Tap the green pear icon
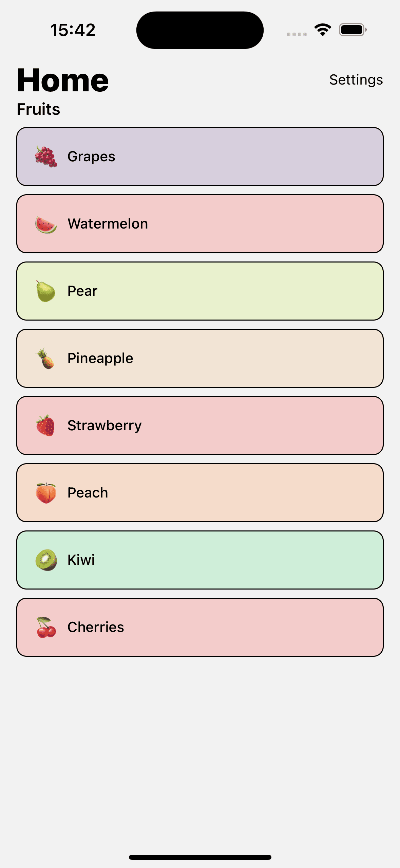 45,291
